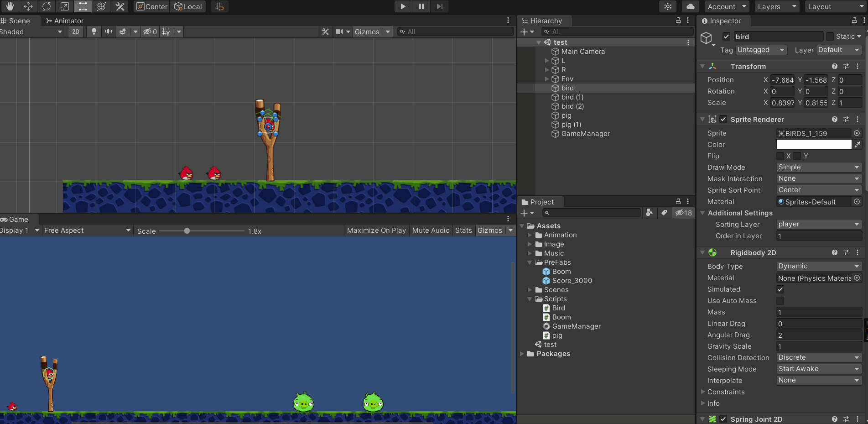Screen dimensions: 868x424
Task: Select the Rect tool
Action: click(83, 6)
